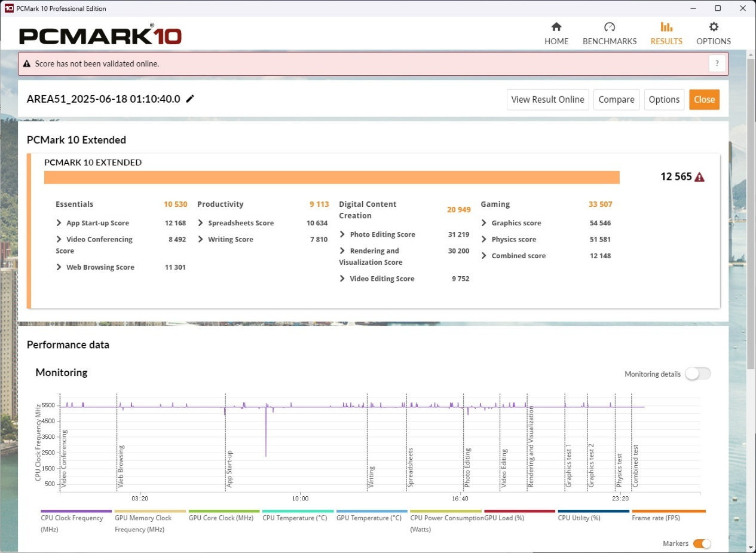The image size is (756, 553).
Task: Select Frame rate FPS legend swatch
Action: (x=669, y=511)
